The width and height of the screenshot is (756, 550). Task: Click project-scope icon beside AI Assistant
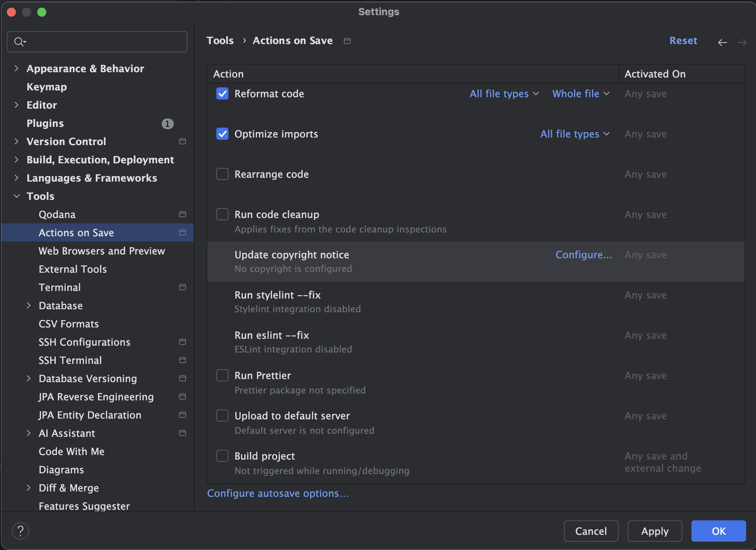click(x=183, y=433)
